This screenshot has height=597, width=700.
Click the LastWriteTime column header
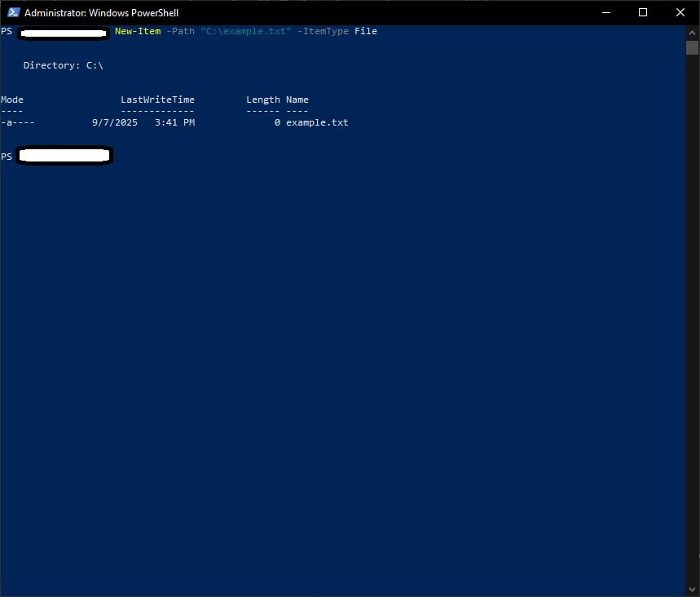coord(157,99)
